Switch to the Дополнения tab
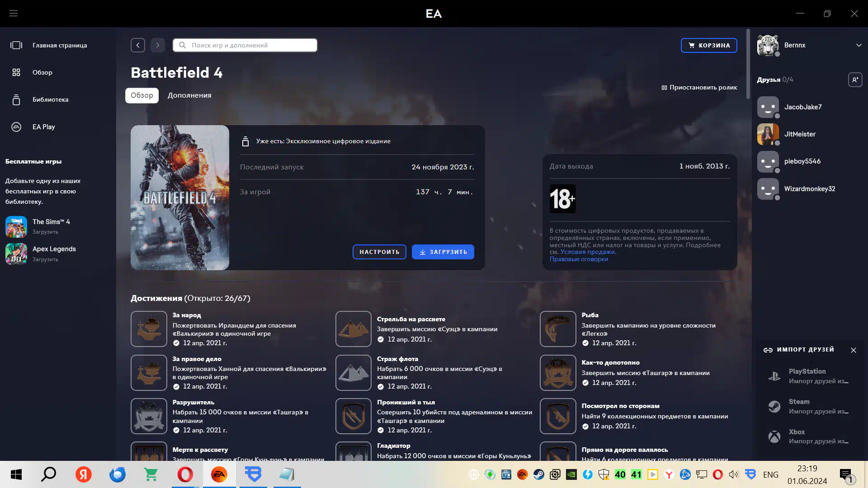The image size is (868, 488). [x=189, y=95]
